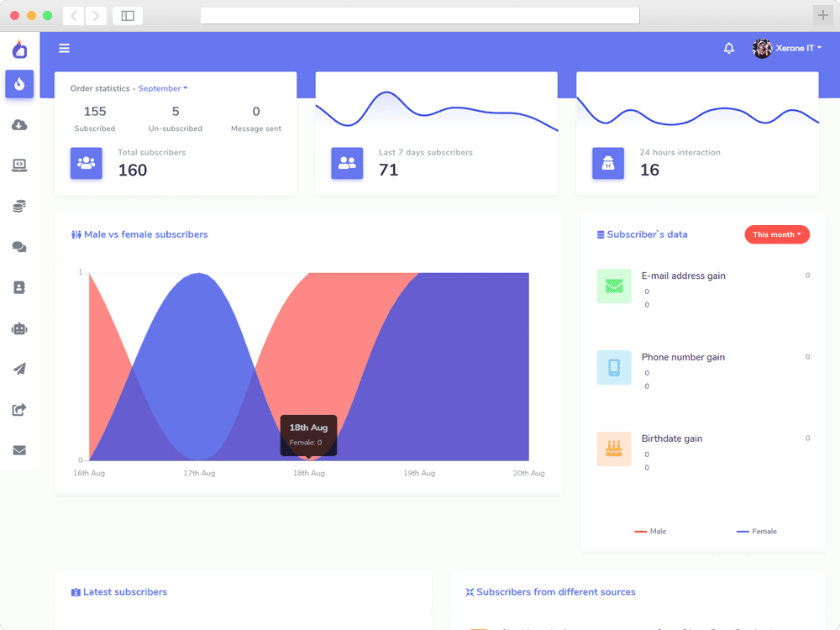840x630 pixels.
Task: Toggle the hamburger menu in the top bar
Action: pos(65,48)
